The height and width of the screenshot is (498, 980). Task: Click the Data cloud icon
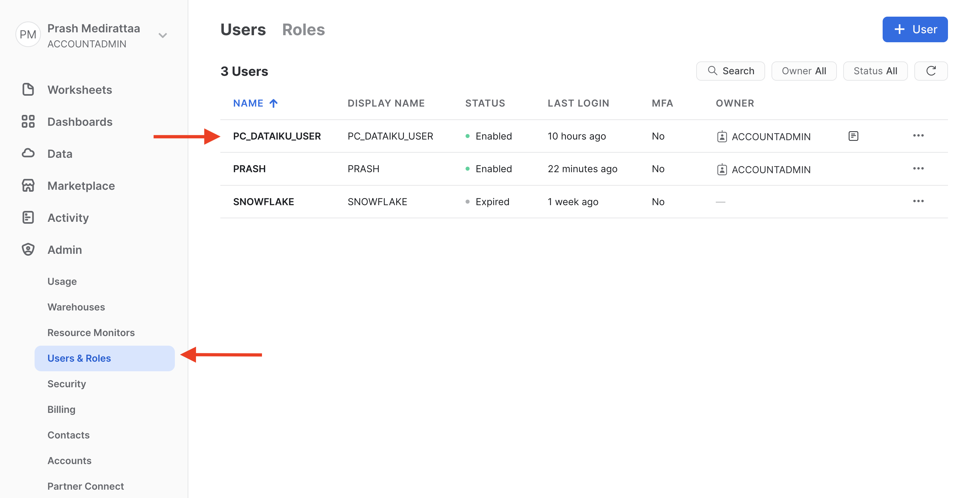(x=28, y=153)
